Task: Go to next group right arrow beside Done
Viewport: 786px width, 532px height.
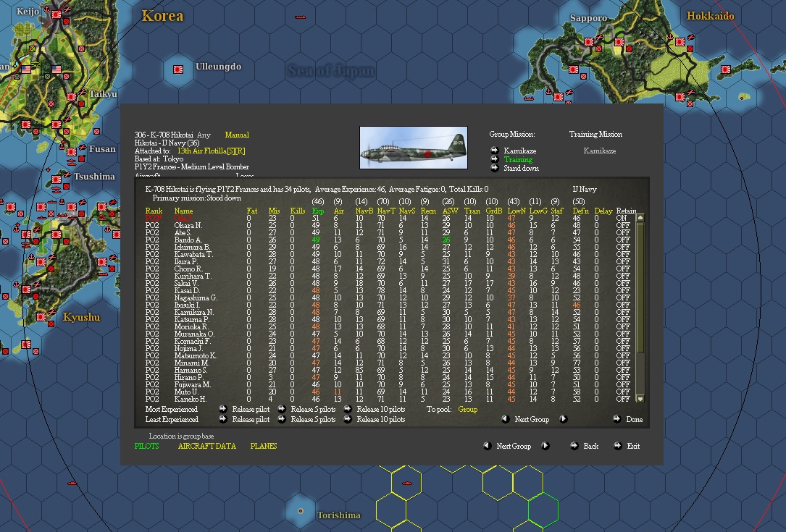Action: click(x=564, y=419)
